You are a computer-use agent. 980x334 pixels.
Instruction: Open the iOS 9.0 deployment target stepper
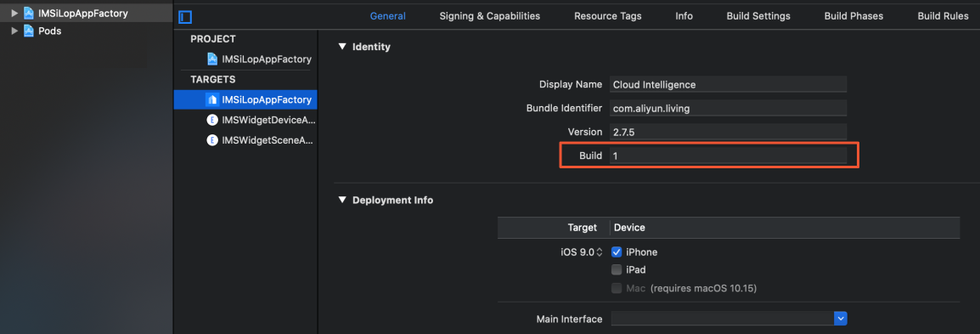point(600,252)
